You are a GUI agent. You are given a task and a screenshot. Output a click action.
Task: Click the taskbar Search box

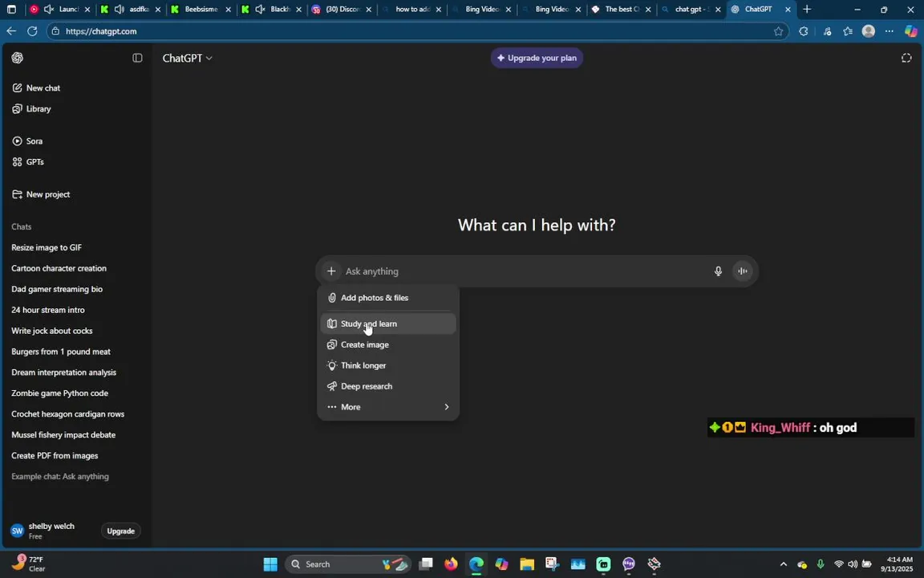[x=347, y=564]
